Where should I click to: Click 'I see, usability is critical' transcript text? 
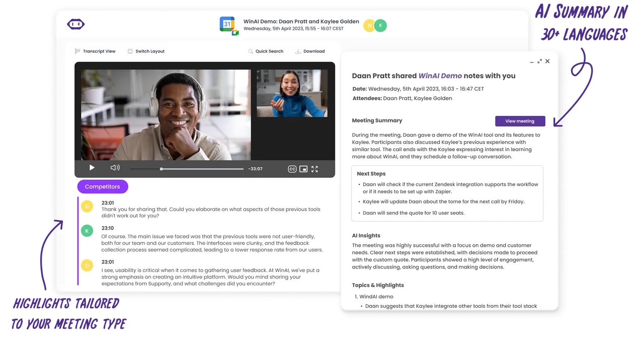(x=210, y=277)
